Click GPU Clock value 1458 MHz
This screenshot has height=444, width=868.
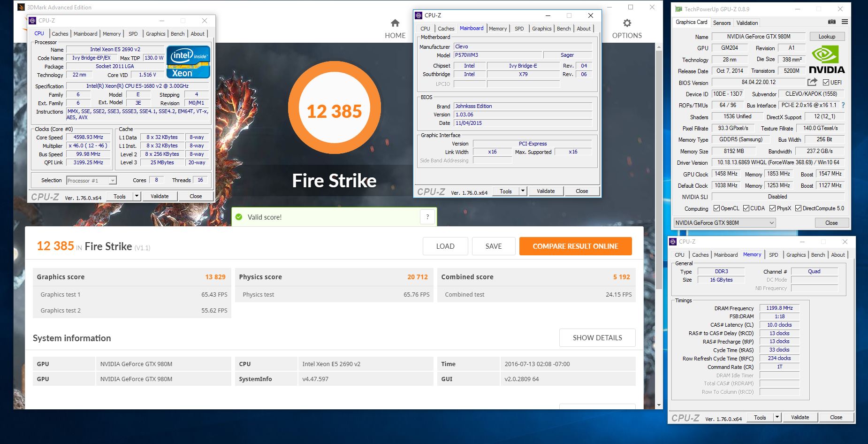(x=726, y=174)
